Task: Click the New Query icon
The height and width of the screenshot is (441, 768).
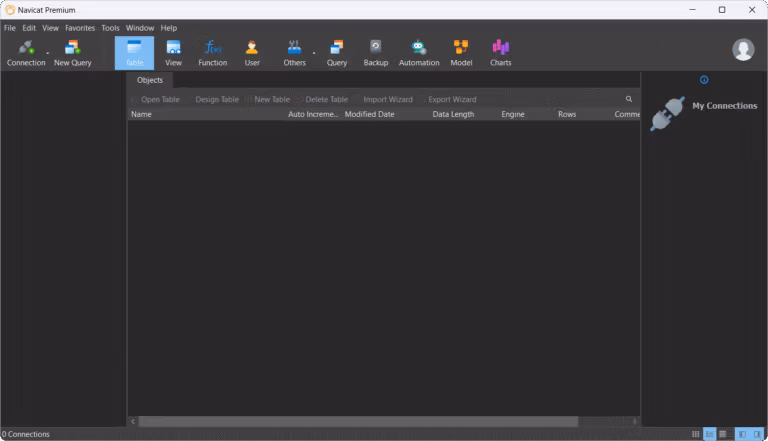Action: pos(72,53)
